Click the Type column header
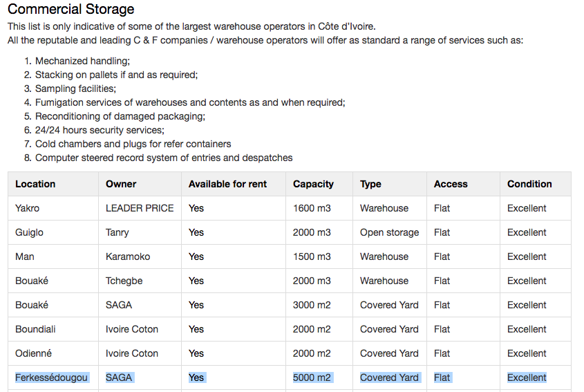The width and height of the screenshot is (584, 392). (x=370, y=184)
